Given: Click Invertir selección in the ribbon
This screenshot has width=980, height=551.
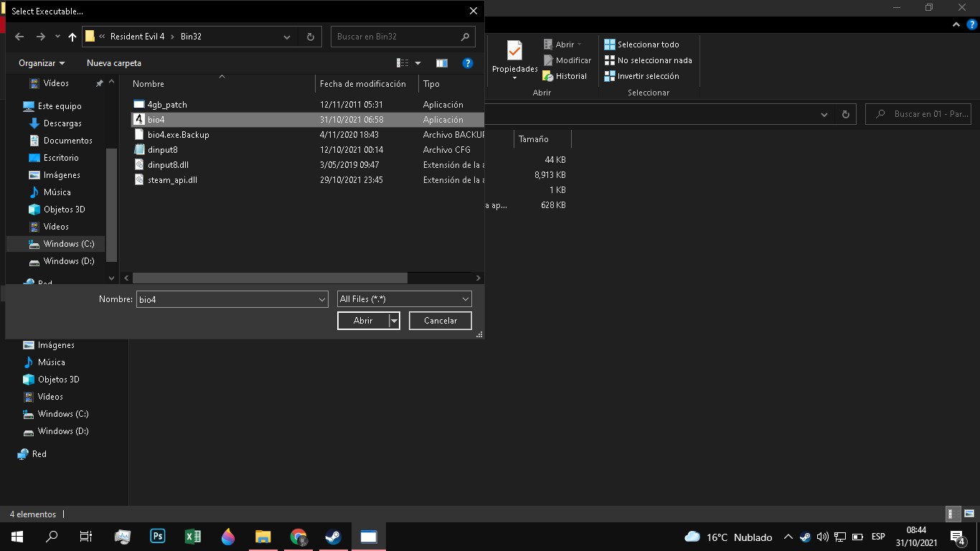Looking at the screenshot, I should (x=641, y=76).
